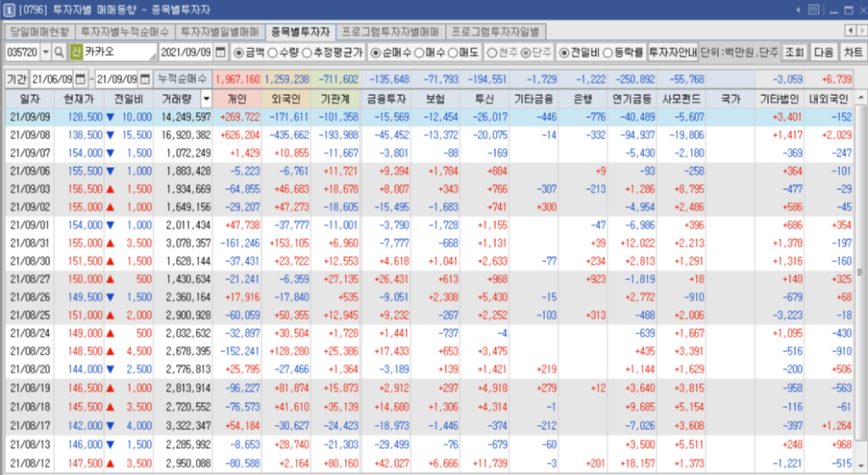
Task: Open calendar for start date 21/06/09
Action: (x=80, y=79)
